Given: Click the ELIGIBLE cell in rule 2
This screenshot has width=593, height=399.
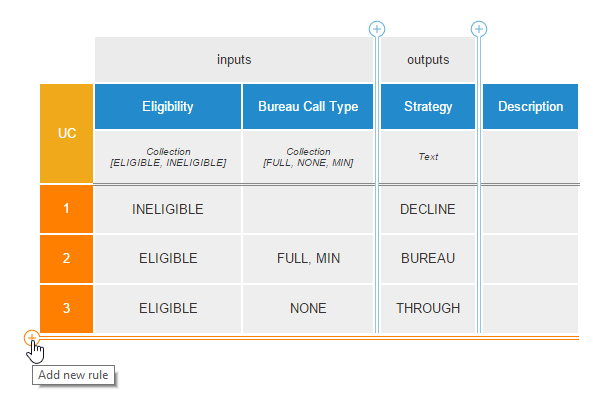Looking at the screenshot, I should tap(168, 259).
